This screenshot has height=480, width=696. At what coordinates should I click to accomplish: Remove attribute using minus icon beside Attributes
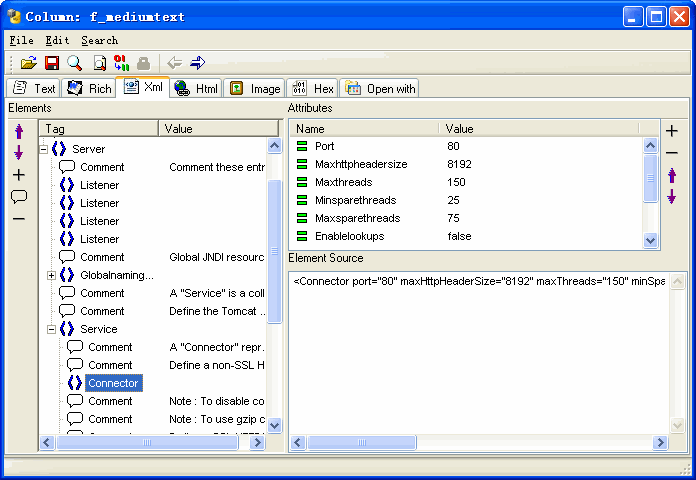[672, 153]
